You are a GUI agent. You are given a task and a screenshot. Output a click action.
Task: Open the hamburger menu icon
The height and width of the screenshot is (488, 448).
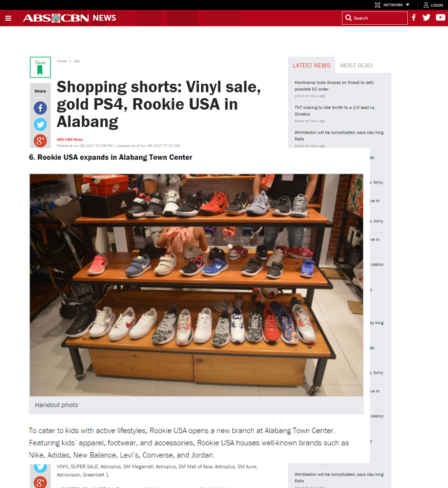tap(8, 18)
